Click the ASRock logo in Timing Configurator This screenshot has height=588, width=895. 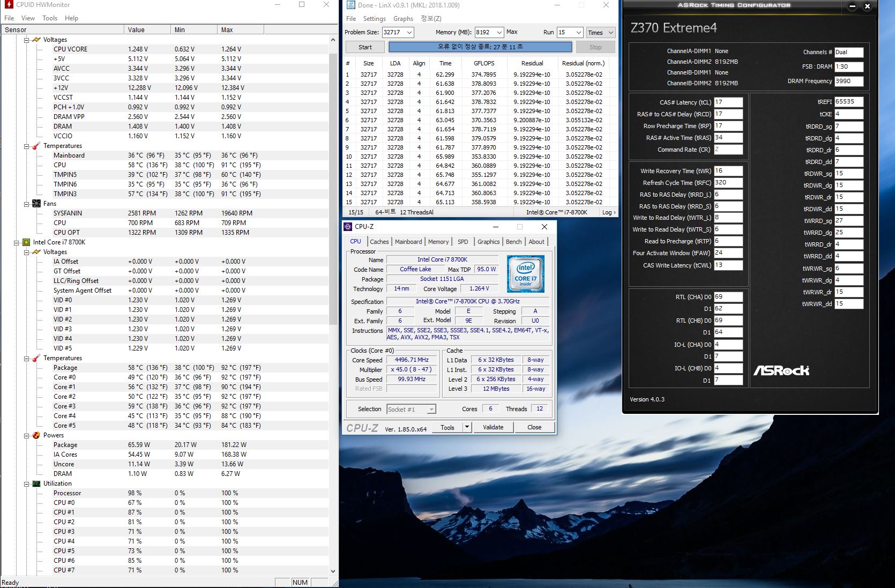(781, 370)
